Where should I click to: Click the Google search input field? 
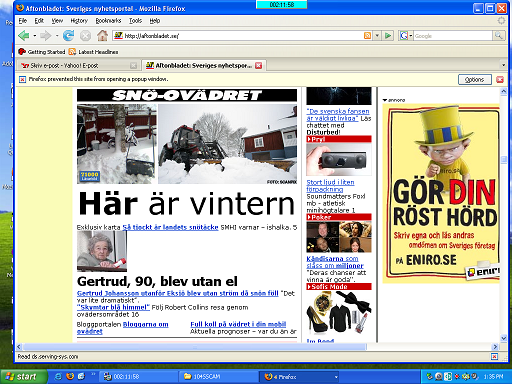(453, 36)
